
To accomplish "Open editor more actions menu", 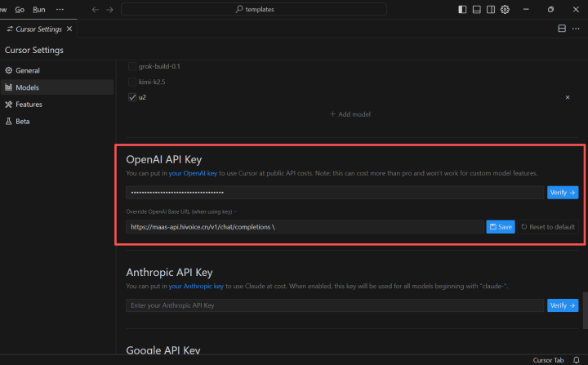I will tap(576, 29).
